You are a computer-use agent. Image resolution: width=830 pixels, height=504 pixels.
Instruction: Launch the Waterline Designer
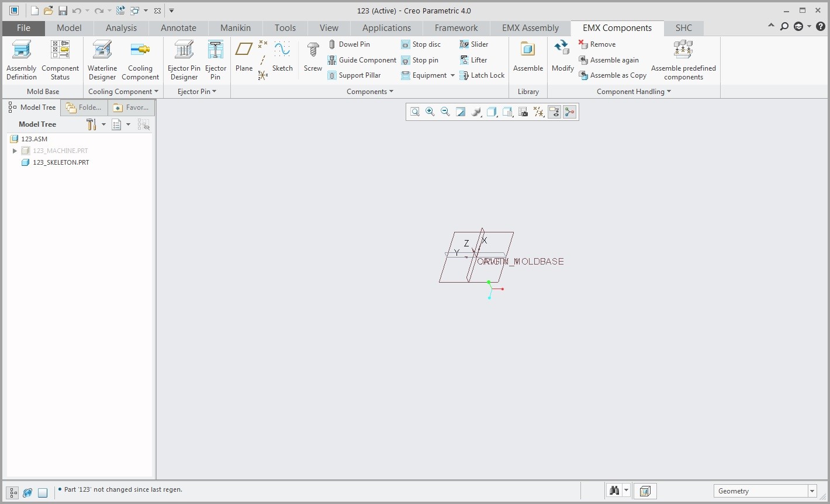click(x=102, y=60)
